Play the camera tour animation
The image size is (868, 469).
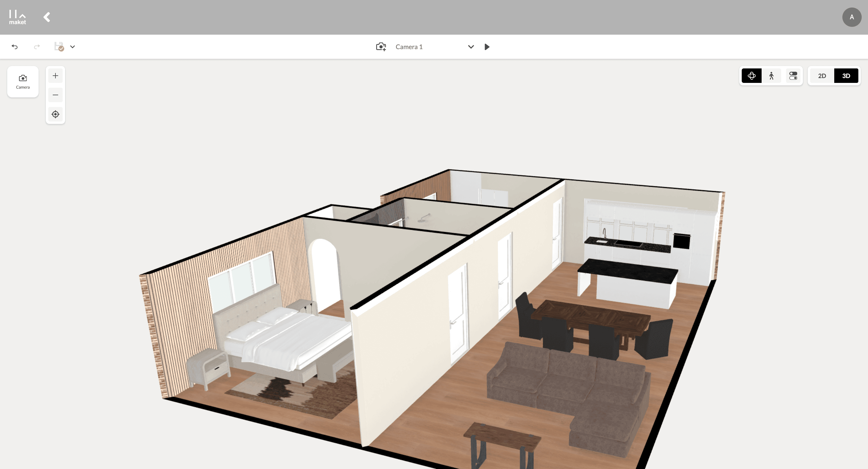tap(487, 47)
